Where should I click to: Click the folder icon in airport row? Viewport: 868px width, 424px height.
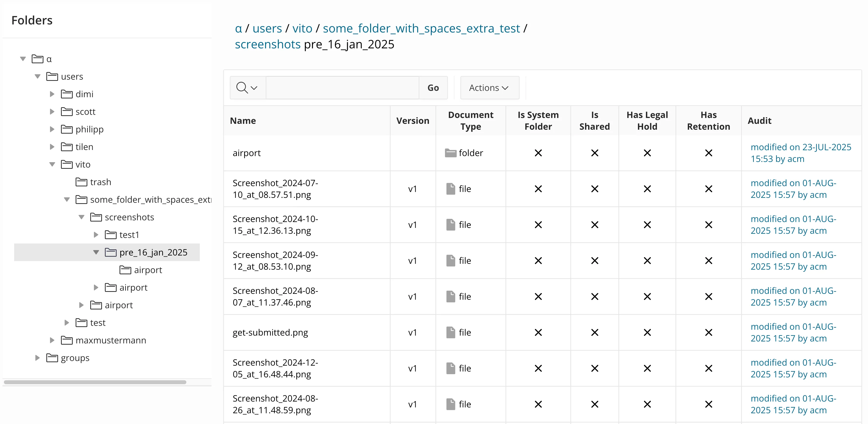pyautogui.click(x=450, y=153)
